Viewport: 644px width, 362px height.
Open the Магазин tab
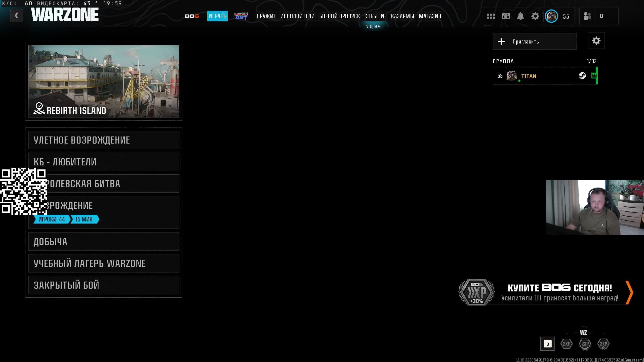430,16
